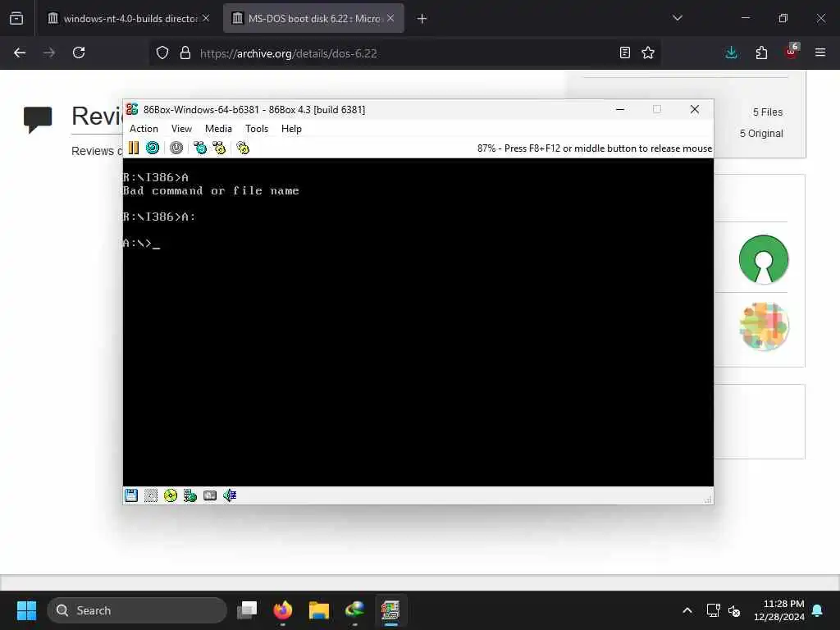Open the View menu in 86Box
The width and height of the screenshot is (840, 630).
coord(181,129)
